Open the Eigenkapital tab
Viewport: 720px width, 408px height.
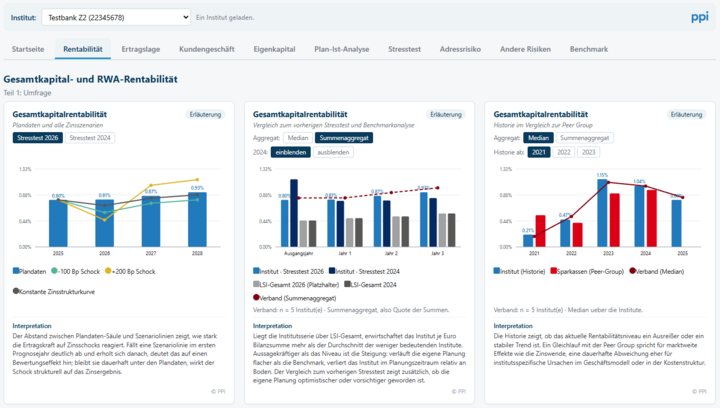[x=274, y=49]
